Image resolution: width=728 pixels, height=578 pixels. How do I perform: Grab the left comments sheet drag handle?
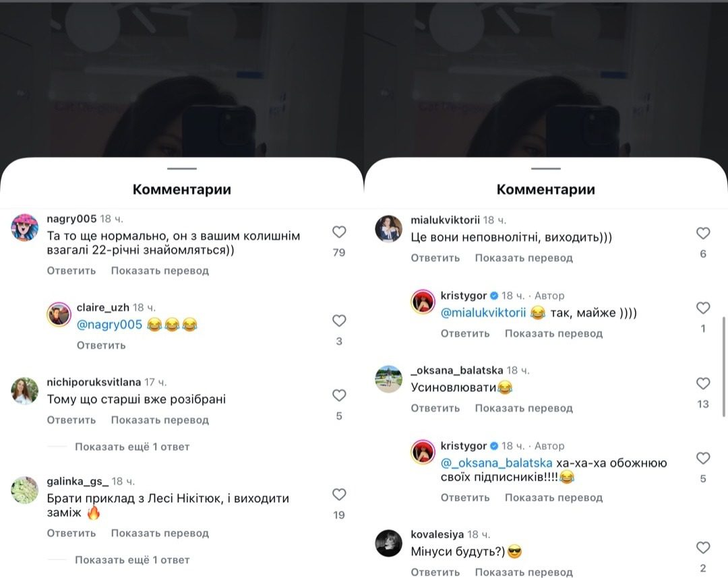pos(182,169)
